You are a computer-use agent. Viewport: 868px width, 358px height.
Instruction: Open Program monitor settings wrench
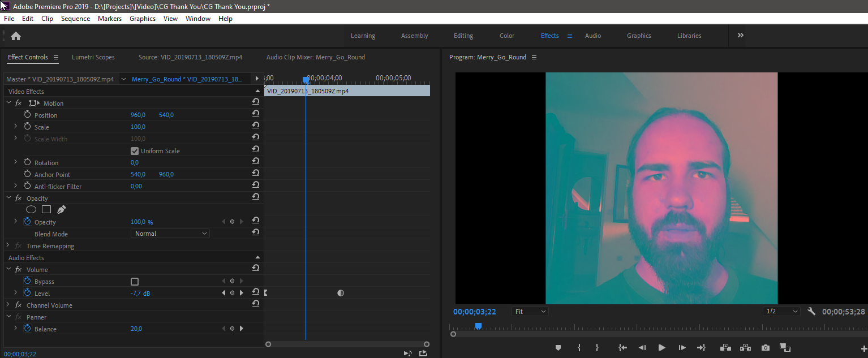pyautogui.click(x=811, y=311)
